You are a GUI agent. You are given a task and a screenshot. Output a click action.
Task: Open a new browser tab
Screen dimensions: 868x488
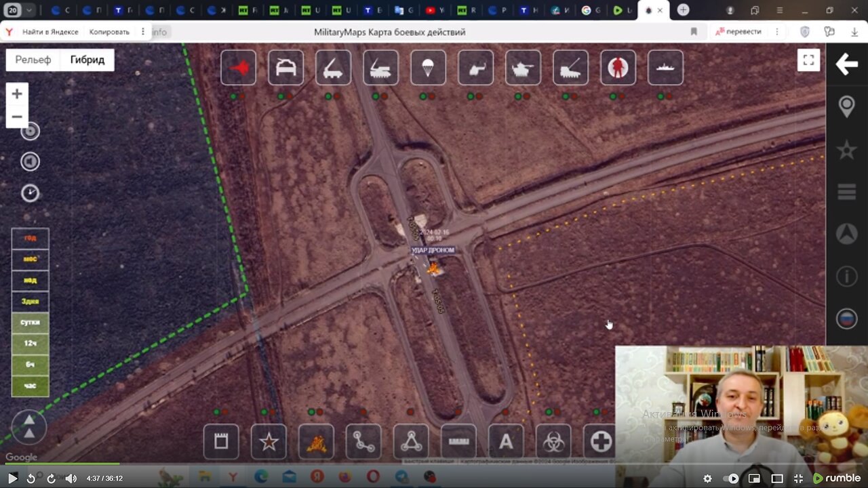tap(683, 10)
